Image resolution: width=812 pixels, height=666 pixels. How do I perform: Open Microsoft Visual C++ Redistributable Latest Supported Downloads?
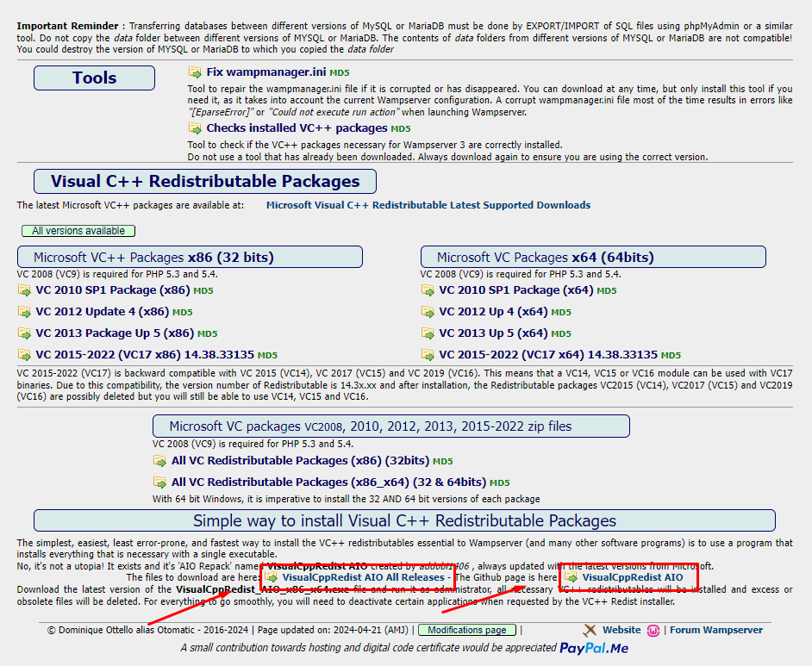[x=428, y=205]
